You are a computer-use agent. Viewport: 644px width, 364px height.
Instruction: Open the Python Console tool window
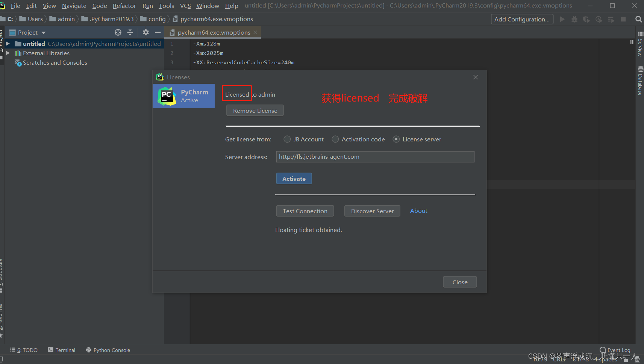[x=108, y=350]
